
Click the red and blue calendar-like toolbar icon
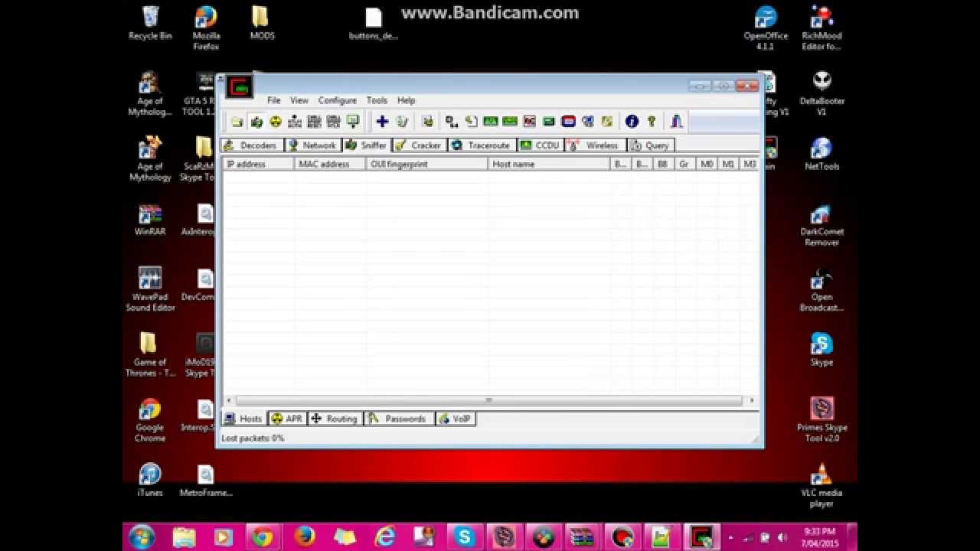(x=568, y=122)
